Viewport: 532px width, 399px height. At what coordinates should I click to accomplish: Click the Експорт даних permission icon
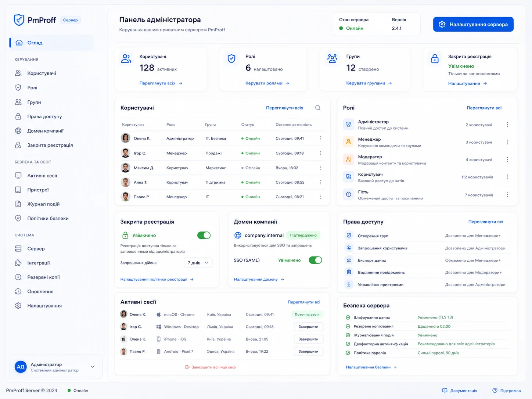coord(349,260)
